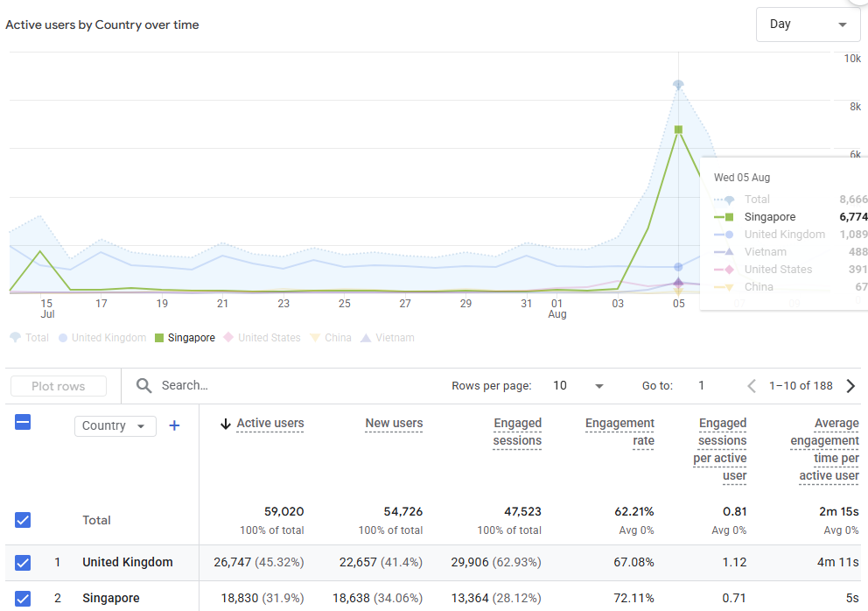Viewport: 868px width, 611px height.
Task: Expand the Rows per page dropdown
Action: tap(577, 385)
